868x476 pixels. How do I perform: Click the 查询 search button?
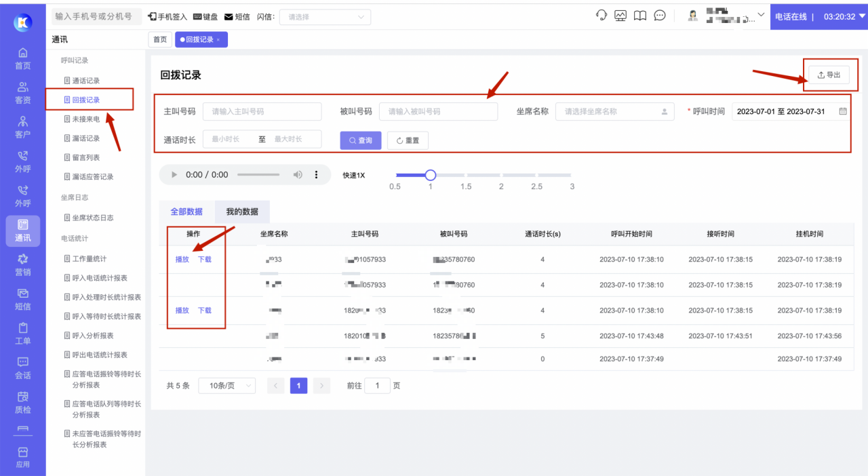click(361, 140)
